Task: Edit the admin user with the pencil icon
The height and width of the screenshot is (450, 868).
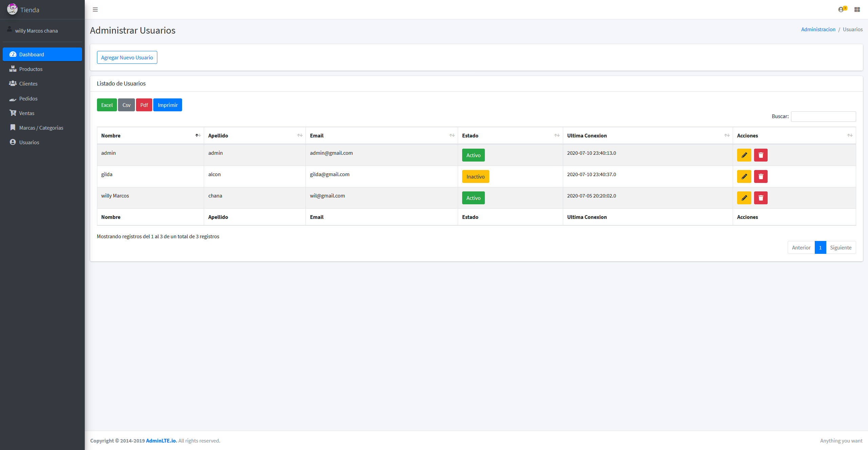Action: coord(744,155)
